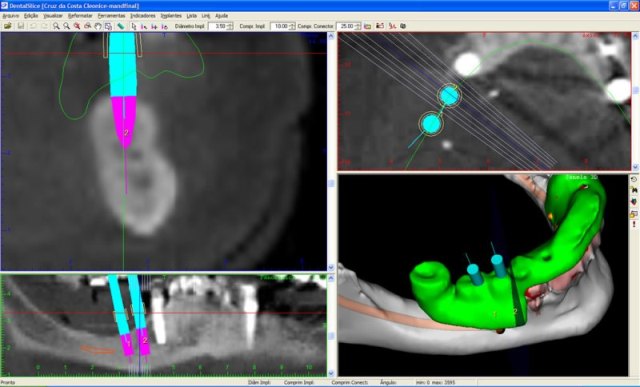Open the Ferramentas menu

[111, 16]
